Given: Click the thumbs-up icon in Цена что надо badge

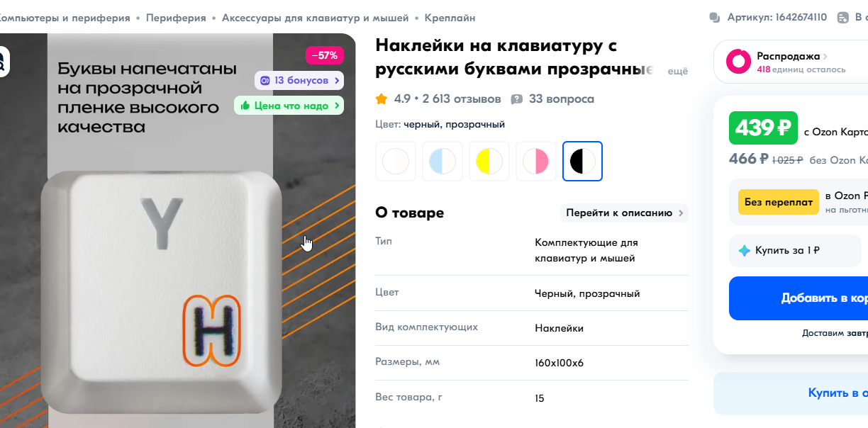Looking at the screenshot, I should [245, 106].
